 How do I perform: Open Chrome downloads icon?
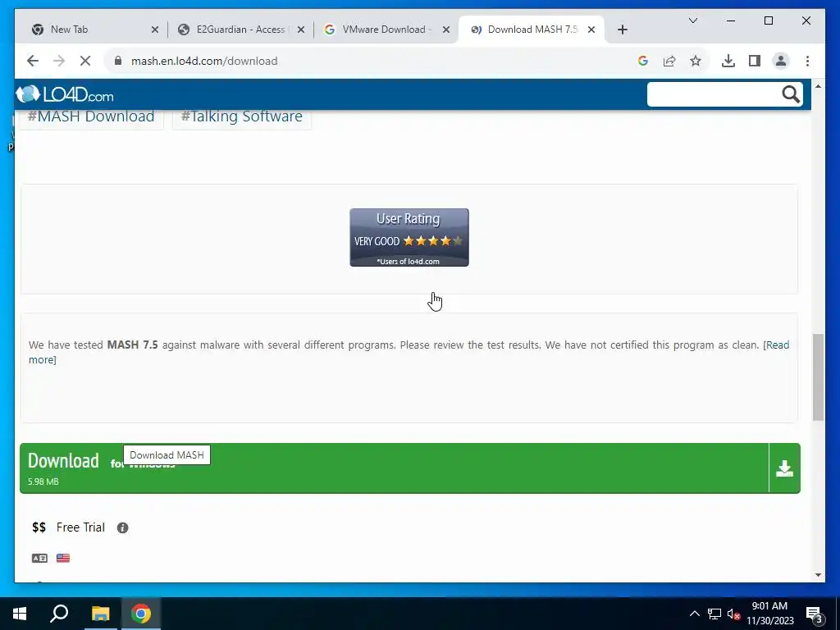pos(728,61)
